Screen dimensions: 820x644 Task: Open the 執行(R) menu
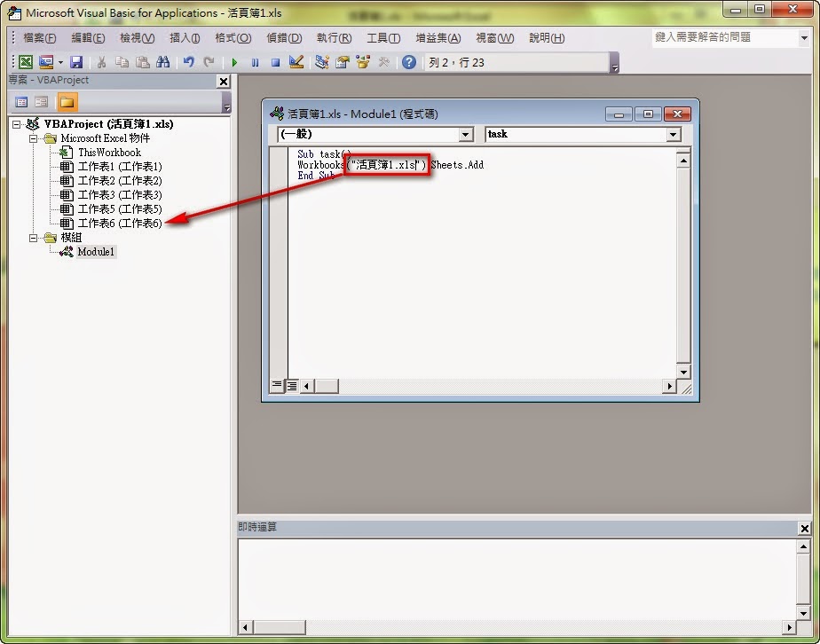[335, 38]
